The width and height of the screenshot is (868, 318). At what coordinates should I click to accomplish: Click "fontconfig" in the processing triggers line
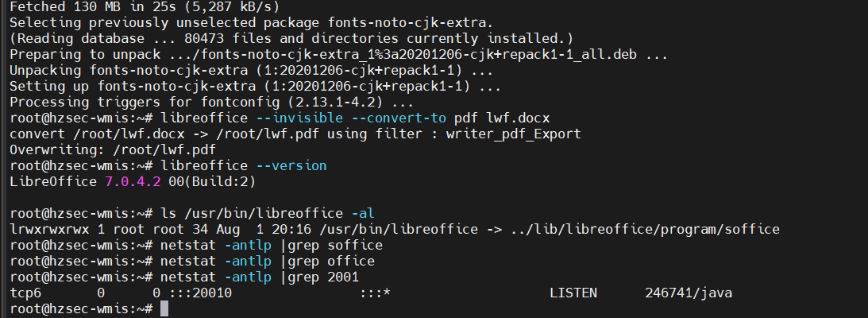(x=243, y=102)
